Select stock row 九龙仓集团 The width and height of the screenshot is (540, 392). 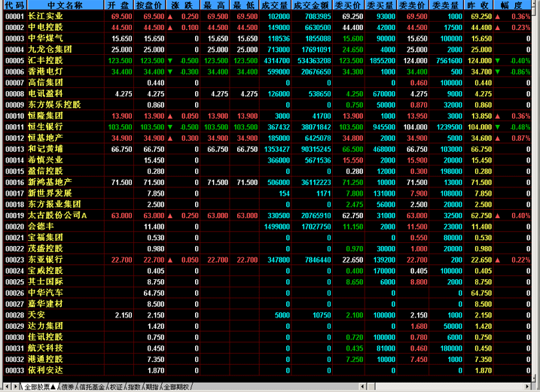click(267, 49)
